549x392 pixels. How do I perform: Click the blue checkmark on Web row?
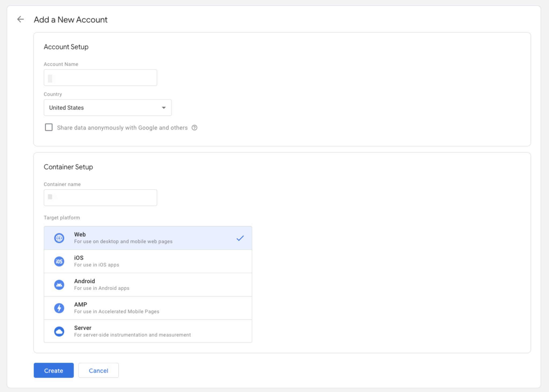coord(240,238)
